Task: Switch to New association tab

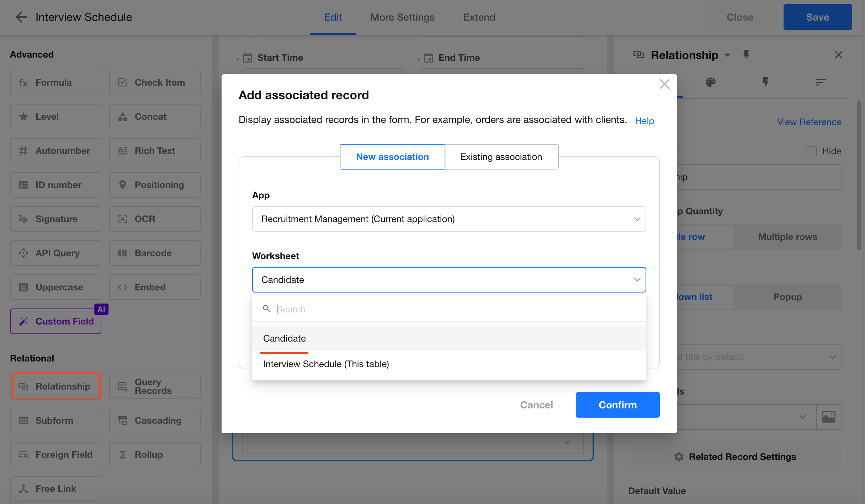Action: click(392, 157)
